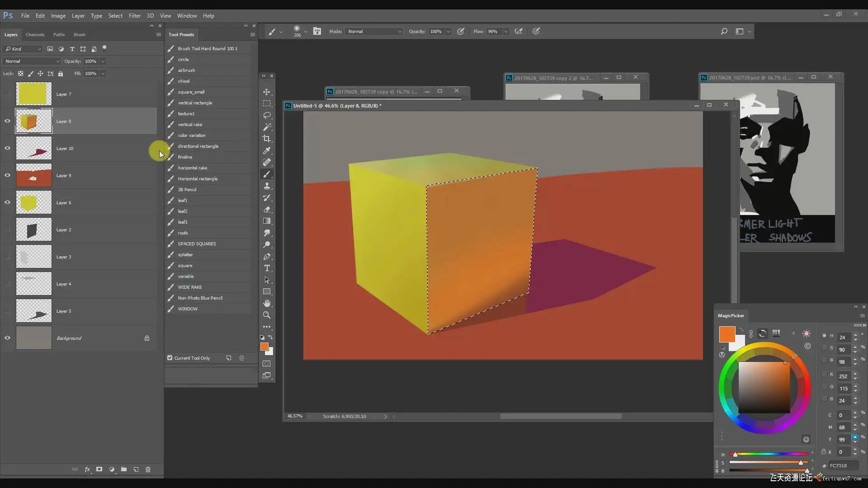Create new tool preset icon
The width and height of the screenshot is (868, 488).
coord(229,358)
